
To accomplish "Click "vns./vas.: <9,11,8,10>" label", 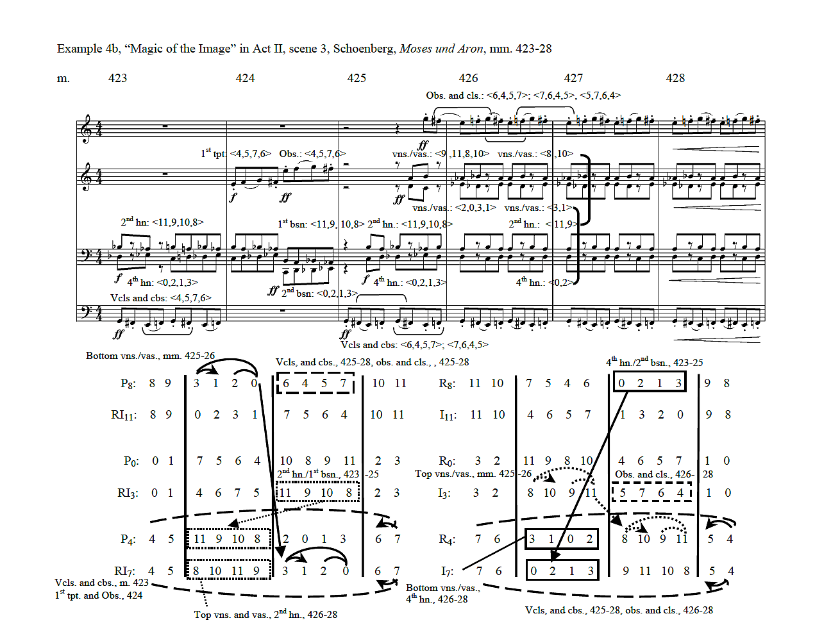I will (441, 154).
